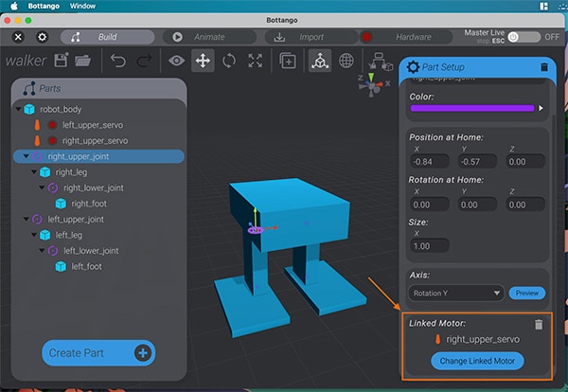This screenshot has width=568, height=392.
Task: Collapse the robot_body tree node
Action: coord(20,110)
